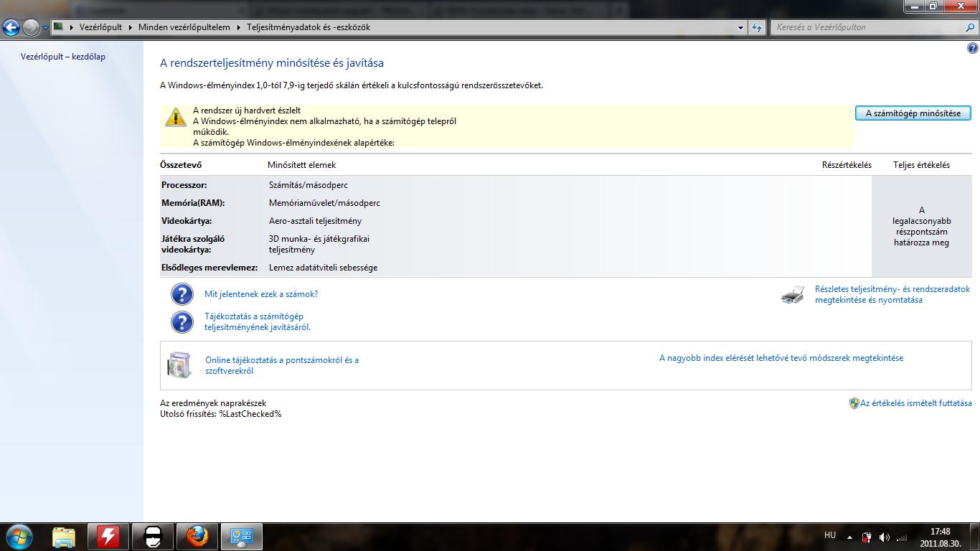This screenshot has width=980, height=551.
Task: Click the Számítás/másodperc text
Action: [x=308, y=185]
